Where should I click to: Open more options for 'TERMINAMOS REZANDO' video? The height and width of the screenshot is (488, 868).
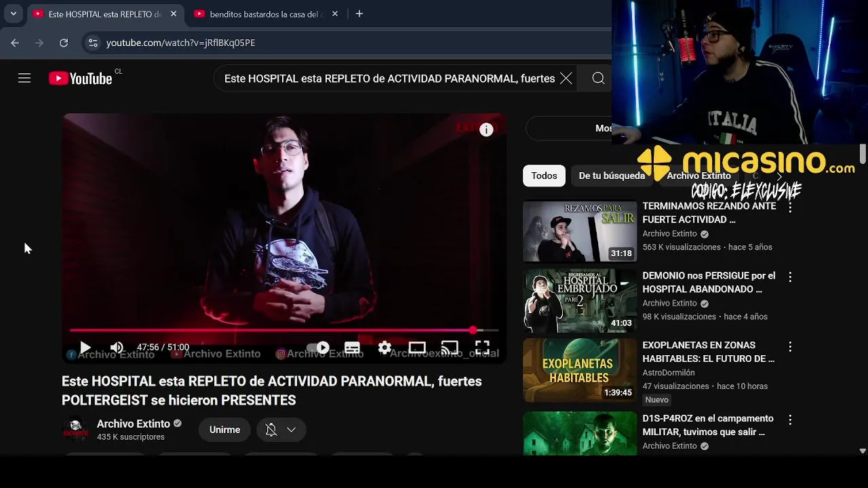[x=790, y=207]
